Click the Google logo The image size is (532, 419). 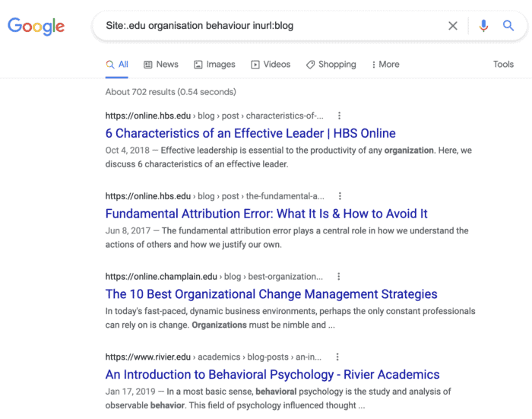[x=36, y=26]
